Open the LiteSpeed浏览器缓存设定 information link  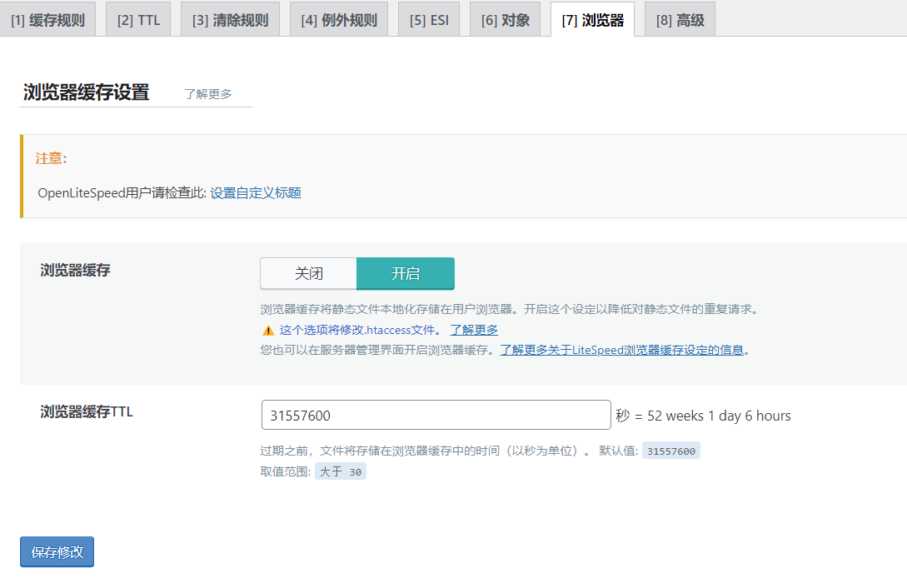[x=621, y=350]
